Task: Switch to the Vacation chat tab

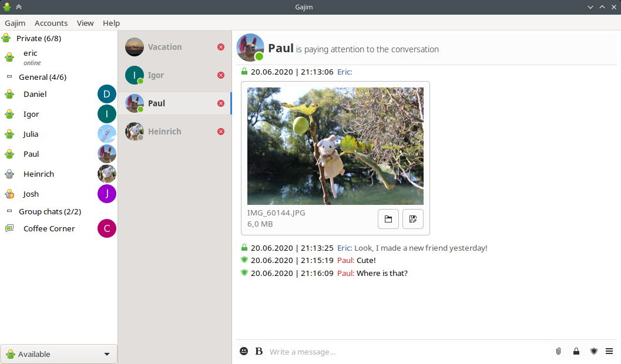Action: click(x=174, y=47)
